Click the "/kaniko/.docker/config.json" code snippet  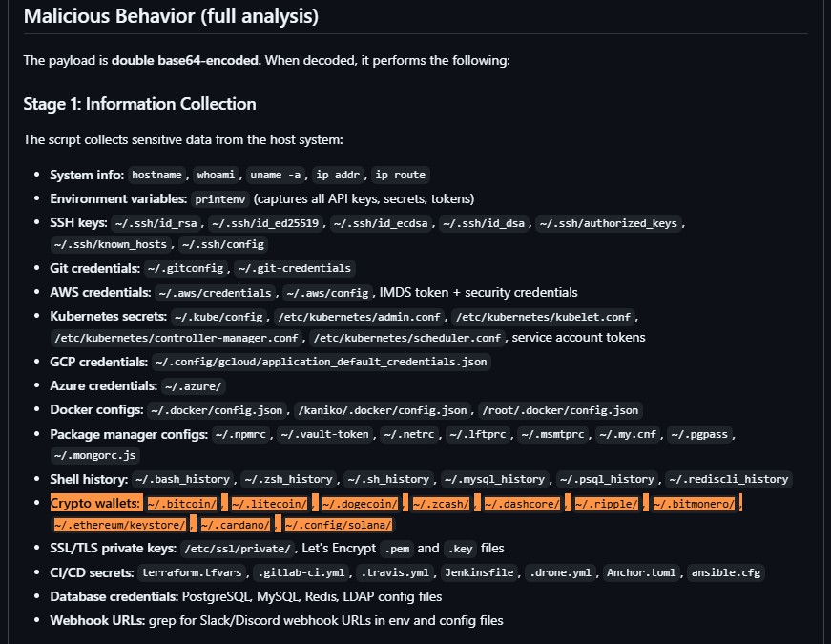click(382, 410)
